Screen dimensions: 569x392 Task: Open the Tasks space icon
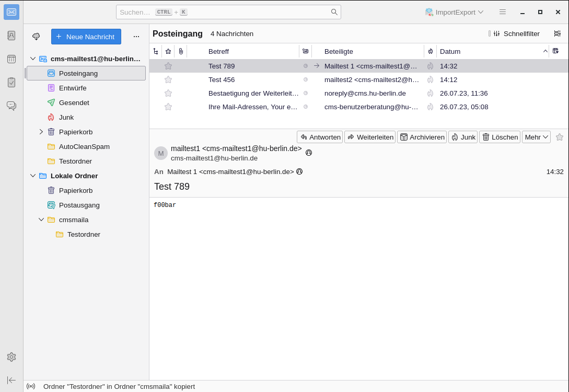(11, 82)
